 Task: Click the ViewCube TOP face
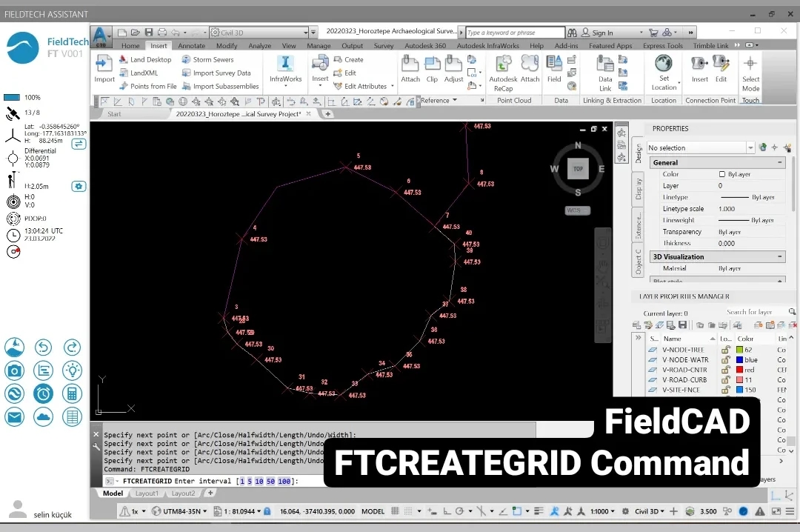click(578, 169)
